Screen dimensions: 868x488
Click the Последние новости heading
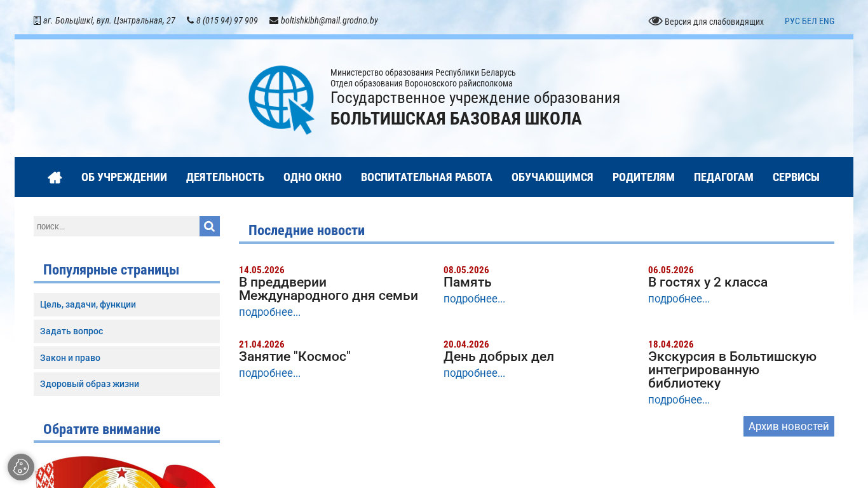click(x=306, y=230)
